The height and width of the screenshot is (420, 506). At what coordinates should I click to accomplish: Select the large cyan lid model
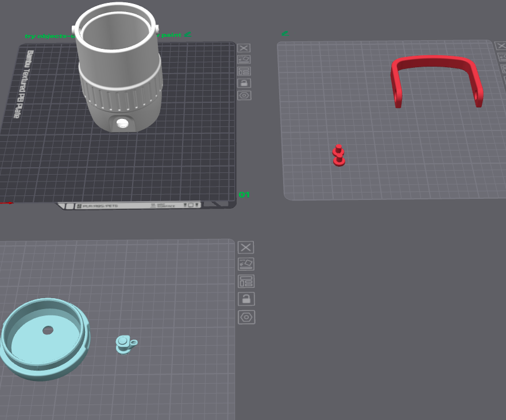click(45, 339)
